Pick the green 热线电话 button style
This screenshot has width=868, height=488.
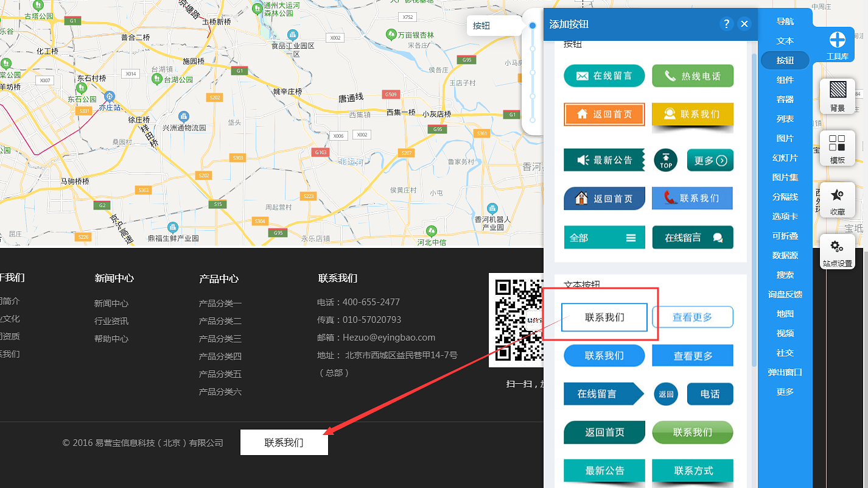click(693, 76)
